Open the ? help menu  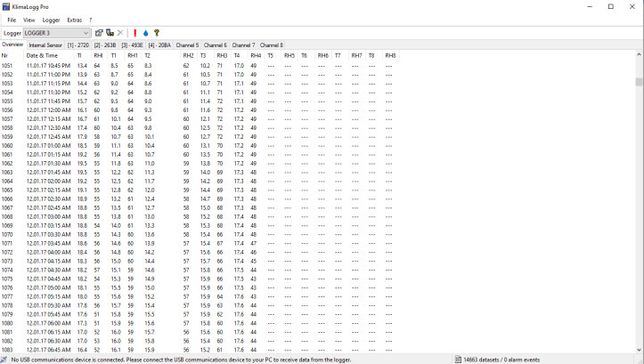tap(90, 20)
